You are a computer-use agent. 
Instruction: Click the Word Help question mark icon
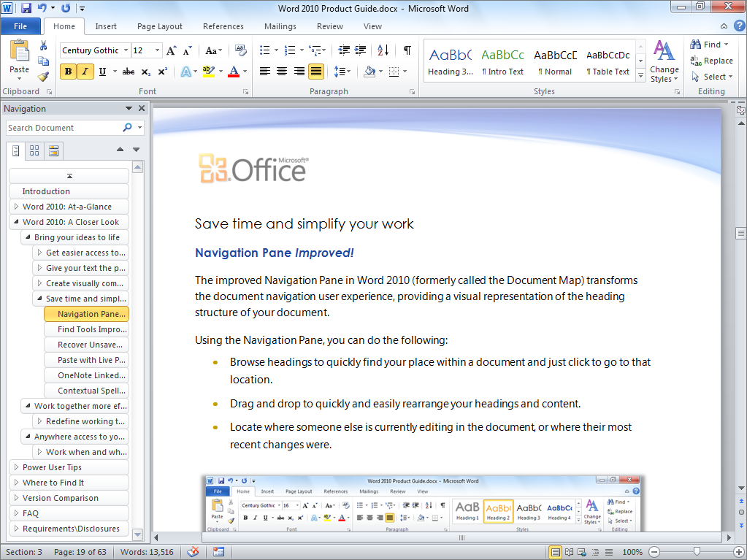click(x=740, y=26)
